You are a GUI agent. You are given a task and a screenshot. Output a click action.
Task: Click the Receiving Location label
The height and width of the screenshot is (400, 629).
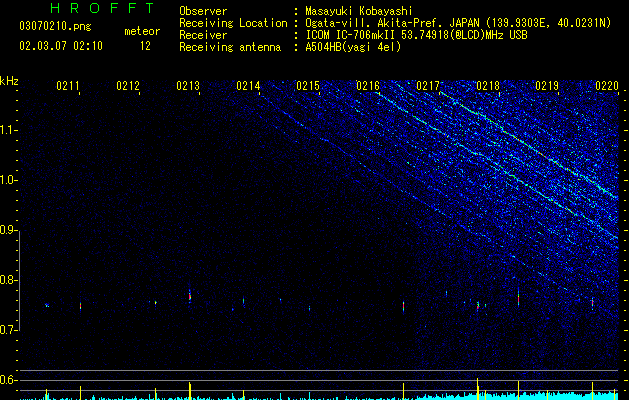233,23
